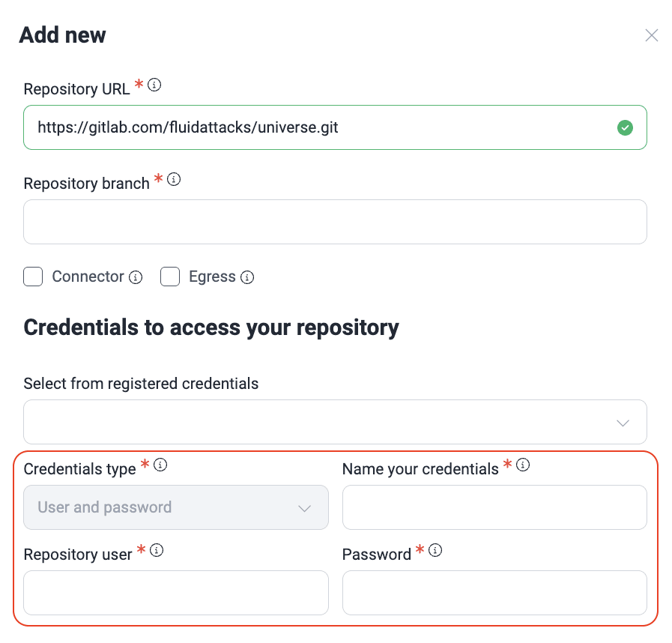The image size is (672, 643).
Task: Select the Name your credentials text box
Action: [494, 507]
